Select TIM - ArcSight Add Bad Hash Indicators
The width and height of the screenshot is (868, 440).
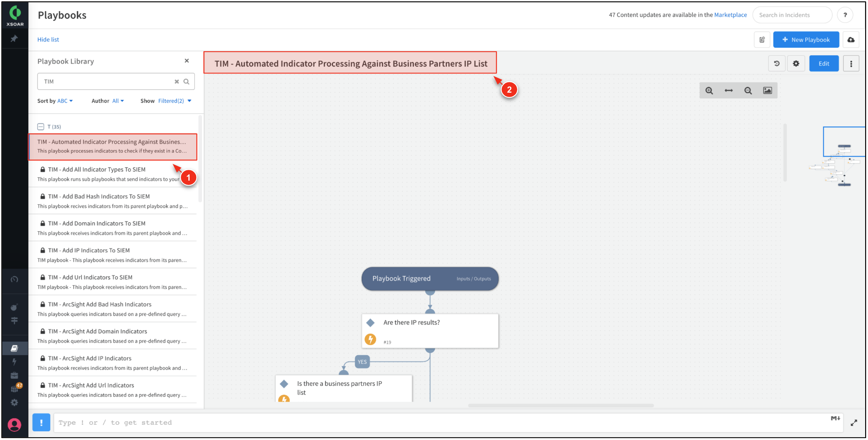113,309
